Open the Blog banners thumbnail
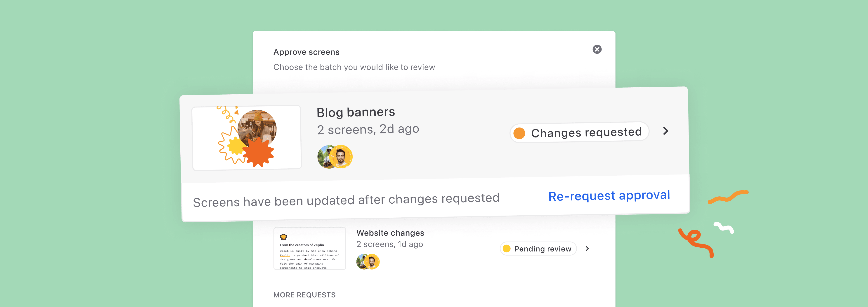This screenshot has width=868, height=307. [x=246, y=138]
